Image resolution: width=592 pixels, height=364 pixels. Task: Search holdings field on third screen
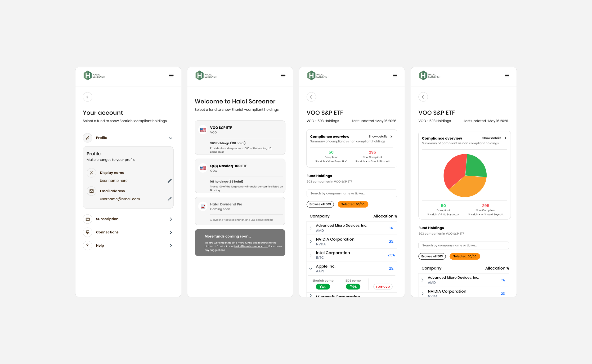coord(352,193)
